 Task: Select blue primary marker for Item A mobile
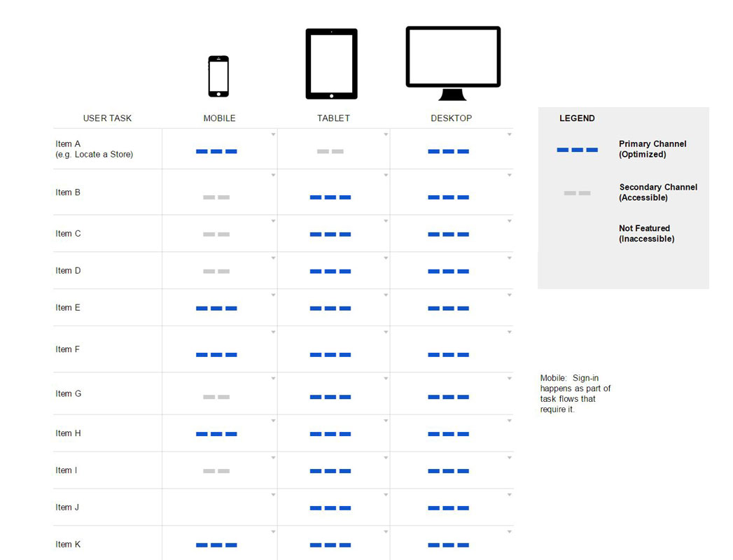(216, 151)
